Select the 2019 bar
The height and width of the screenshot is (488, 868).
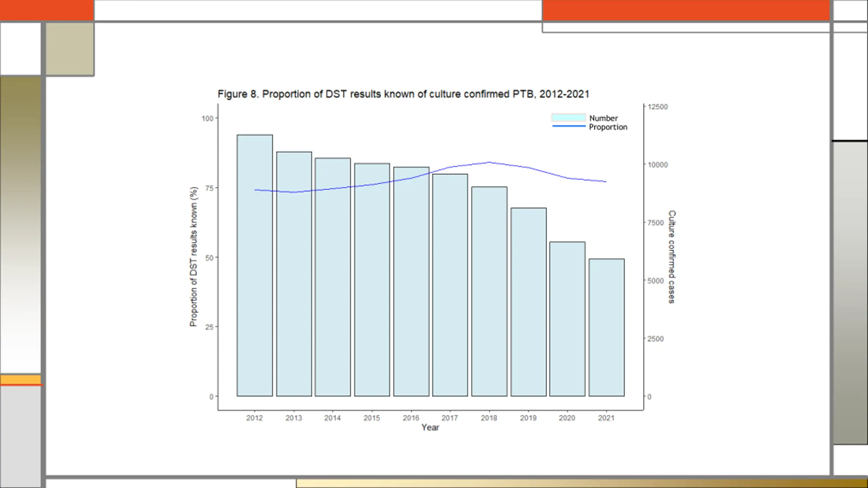tap(529, 302)
